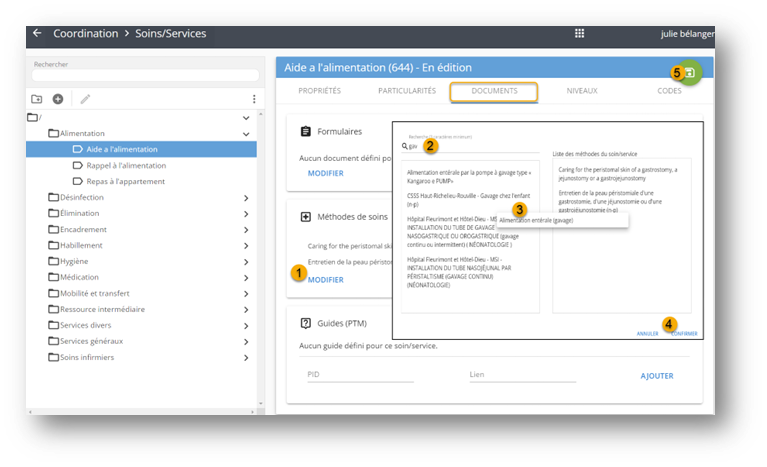Screen dimensions: 767x467
Task: Expand the Médication folder chevron
Action: click(246, 277)
